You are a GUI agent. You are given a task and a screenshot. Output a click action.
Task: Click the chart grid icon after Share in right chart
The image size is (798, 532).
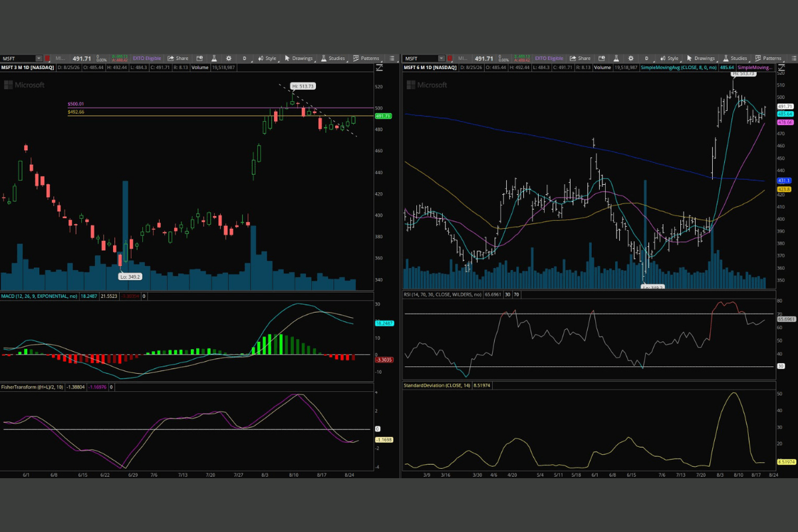tap(602, 59)
